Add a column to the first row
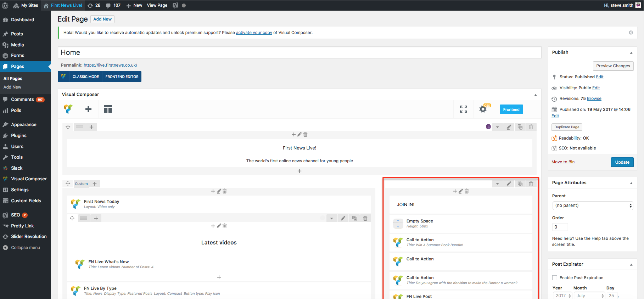The width and height of the screenshot is (644, 299). 91,127
